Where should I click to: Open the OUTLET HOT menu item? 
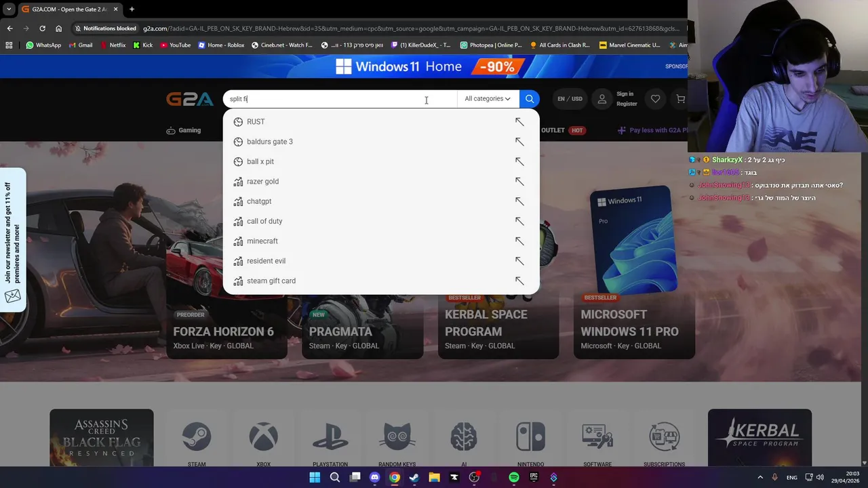point(564,130)
